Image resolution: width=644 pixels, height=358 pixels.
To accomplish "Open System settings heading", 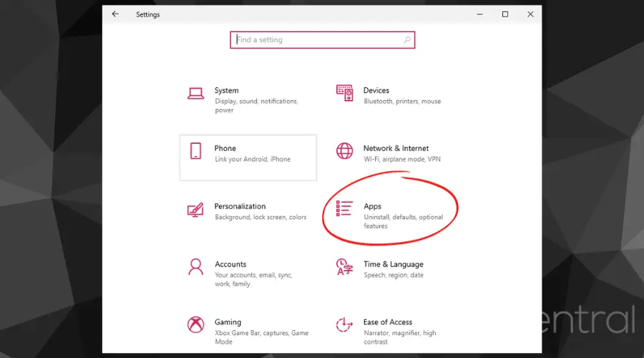I will coord(226,90).
